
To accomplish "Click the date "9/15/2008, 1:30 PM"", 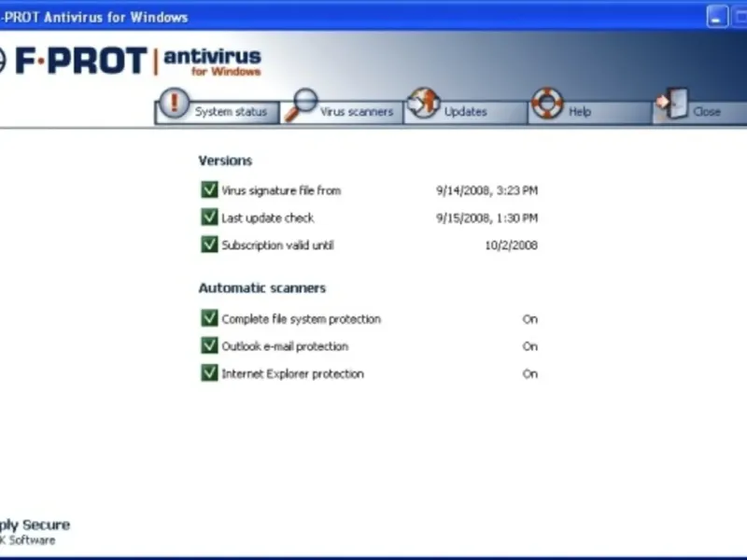I will pos(486,218).
